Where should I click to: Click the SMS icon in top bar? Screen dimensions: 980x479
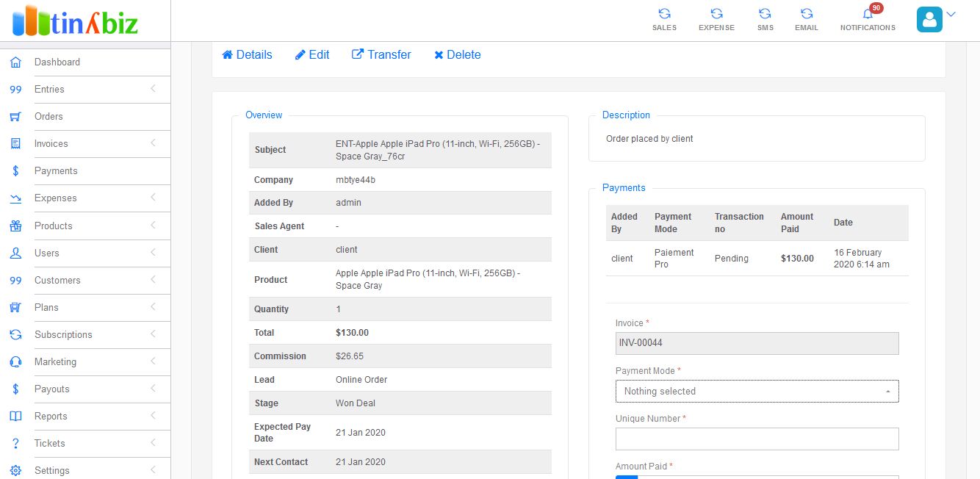tap(765, 14)
